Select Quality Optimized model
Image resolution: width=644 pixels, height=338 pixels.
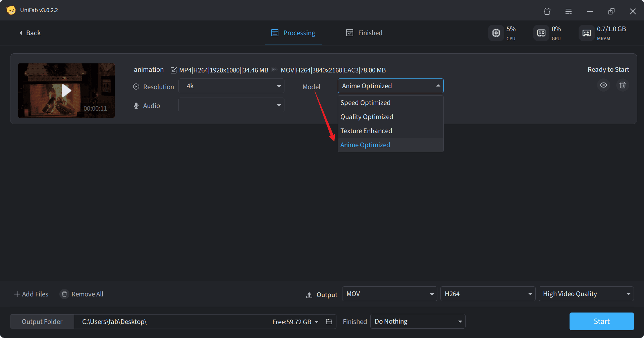390,117
